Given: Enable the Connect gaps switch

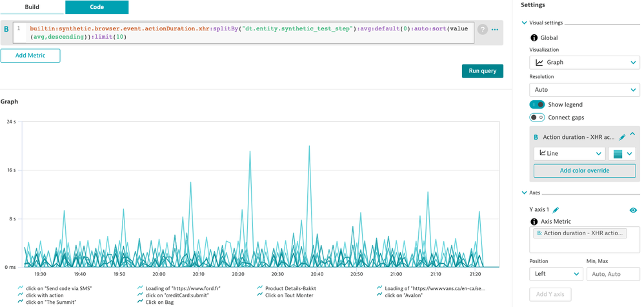Looking at the screenshot, I should tap(537, 117).
